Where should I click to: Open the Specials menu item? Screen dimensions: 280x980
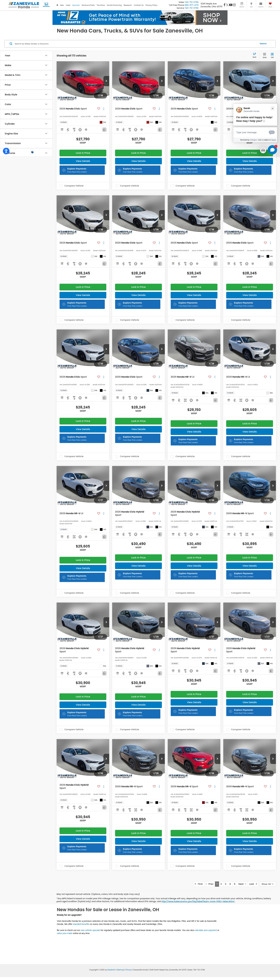click(x=76, y=5)
